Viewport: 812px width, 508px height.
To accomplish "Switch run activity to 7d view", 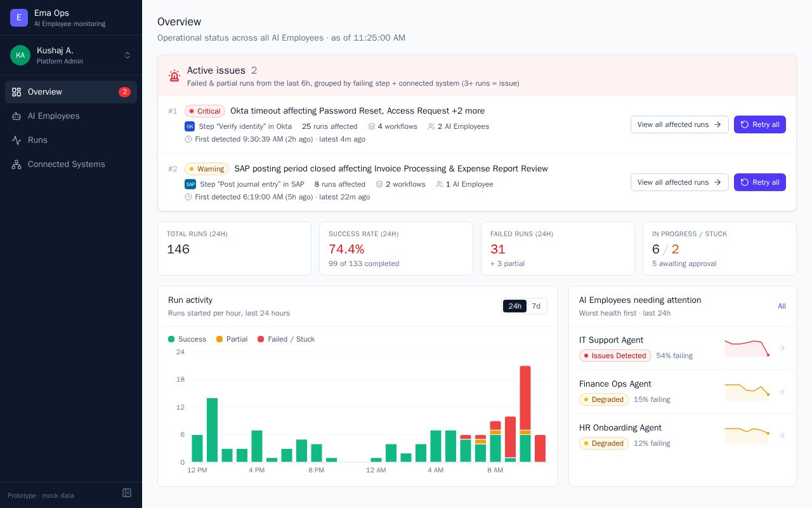I will [x=536, y=306].
